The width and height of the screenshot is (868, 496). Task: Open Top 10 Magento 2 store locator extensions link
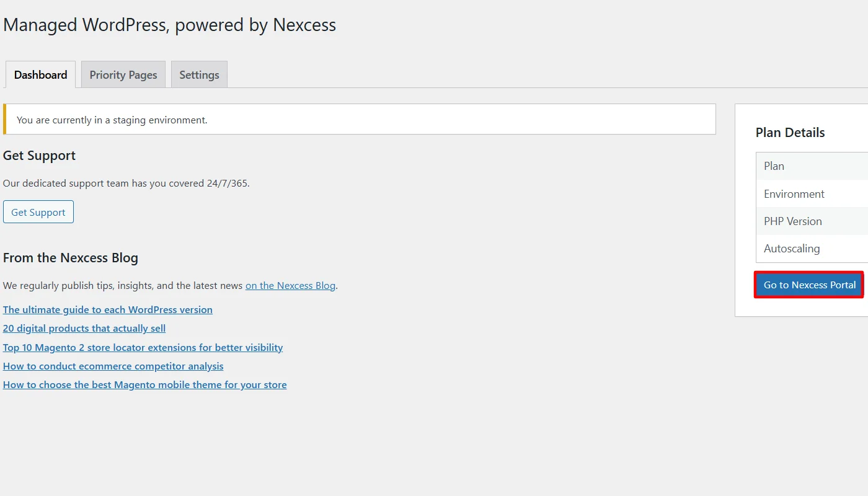pyautogui.click(x=143, y=347)
